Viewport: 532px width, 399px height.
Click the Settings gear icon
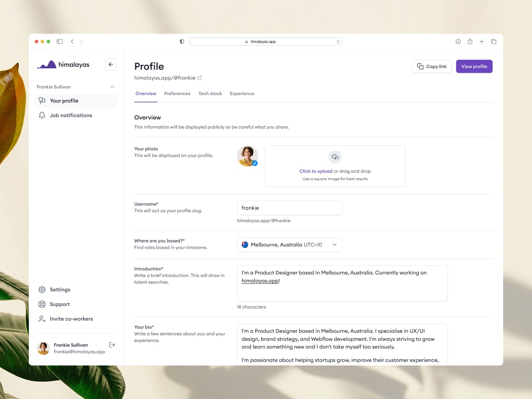coord(42,289)
